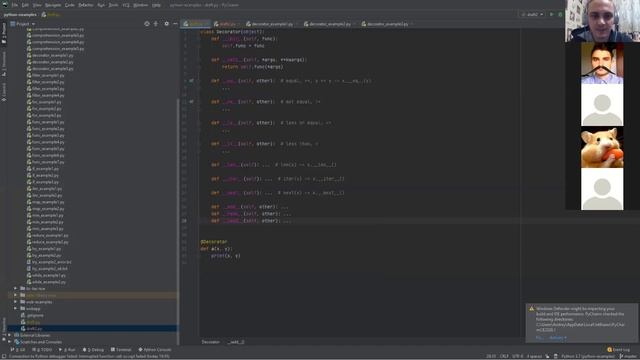Expand the External Libraries node
This screenshot has width=640, height=360.
click(x=10, y=335)
